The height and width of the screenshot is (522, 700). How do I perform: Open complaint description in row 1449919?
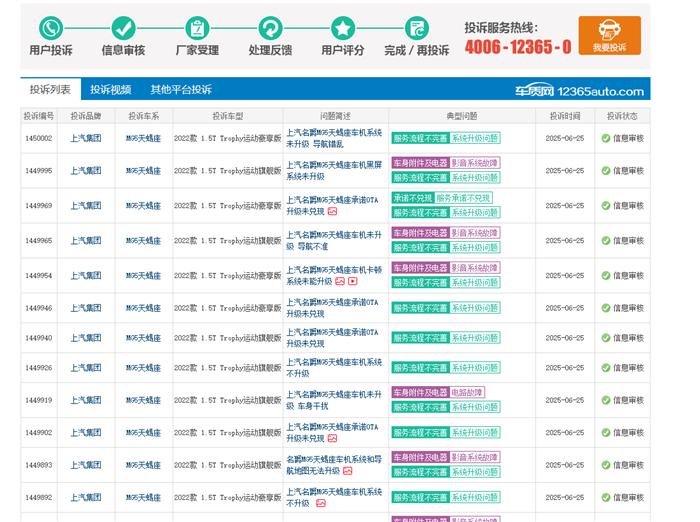334,400
